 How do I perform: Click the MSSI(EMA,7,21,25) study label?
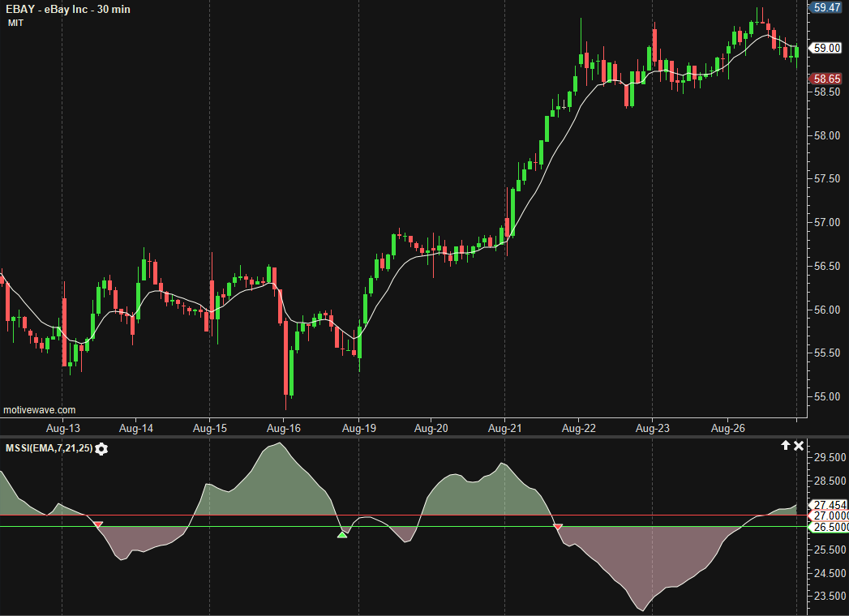pos(49,448)
